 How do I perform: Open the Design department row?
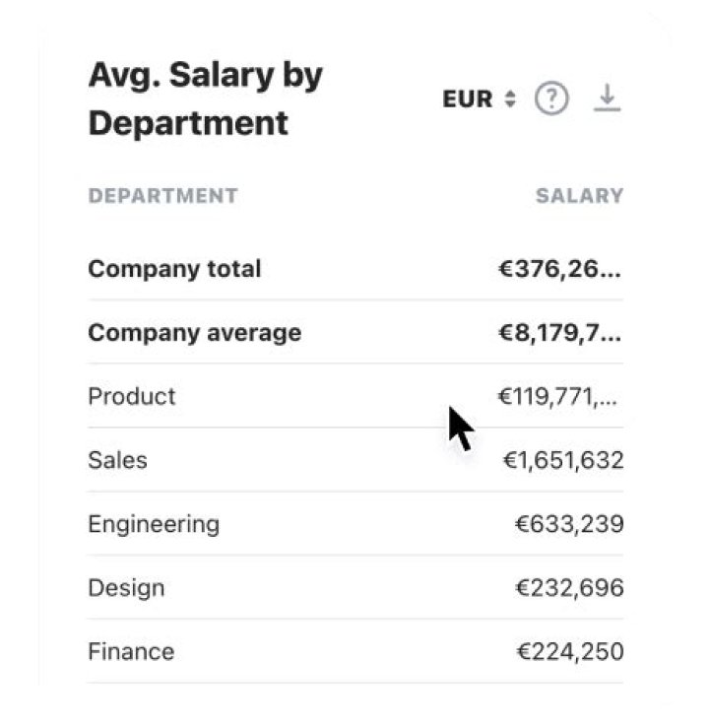126,588
